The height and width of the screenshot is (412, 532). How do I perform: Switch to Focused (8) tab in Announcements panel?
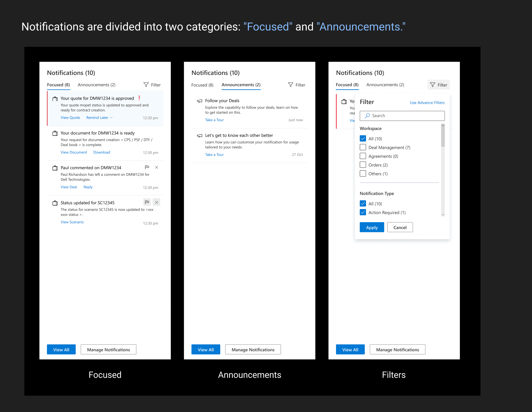coord(202,85)
